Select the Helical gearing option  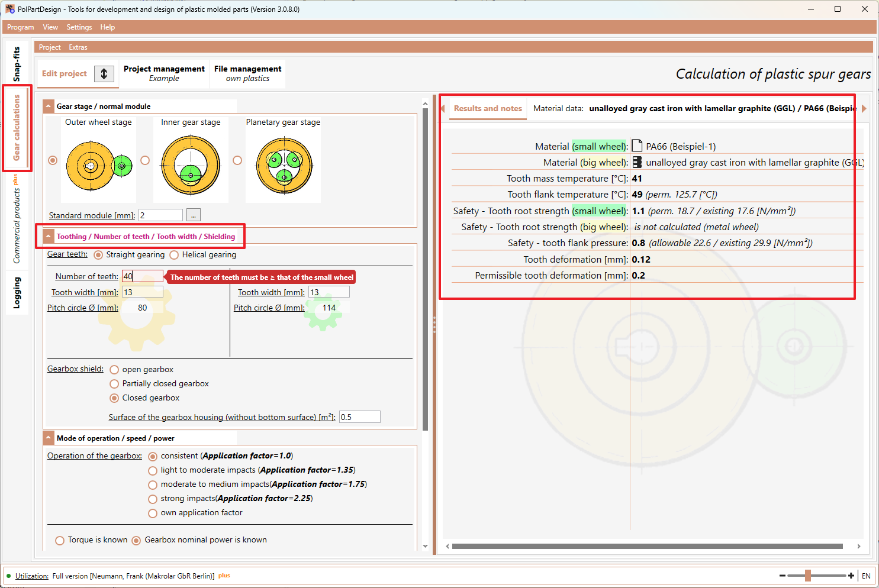[x=174, y=255]
